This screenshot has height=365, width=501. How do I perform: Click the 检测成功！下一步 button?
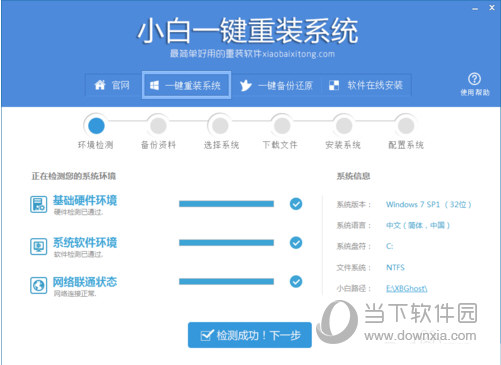pos(250,335)
